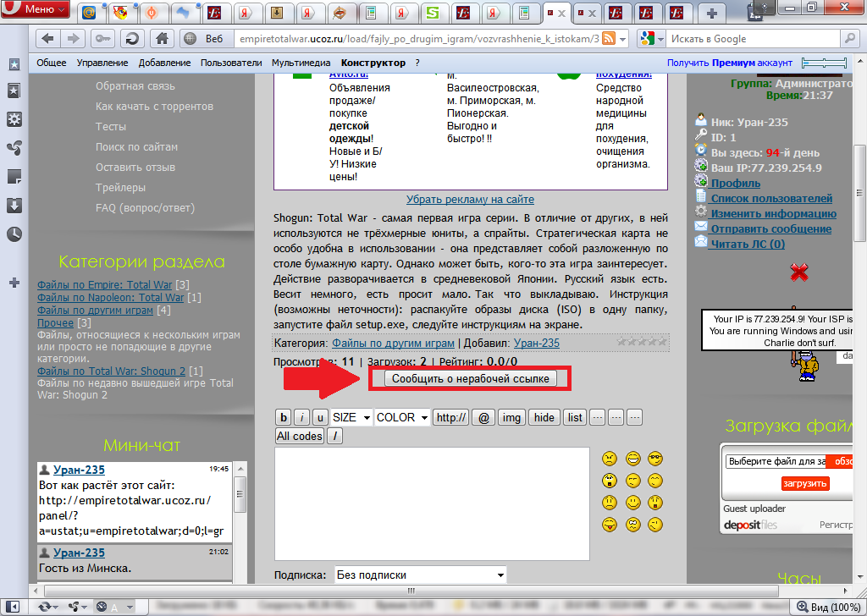Open the Пользователи admin menu

pyautogui.click(x=231, y=63)
